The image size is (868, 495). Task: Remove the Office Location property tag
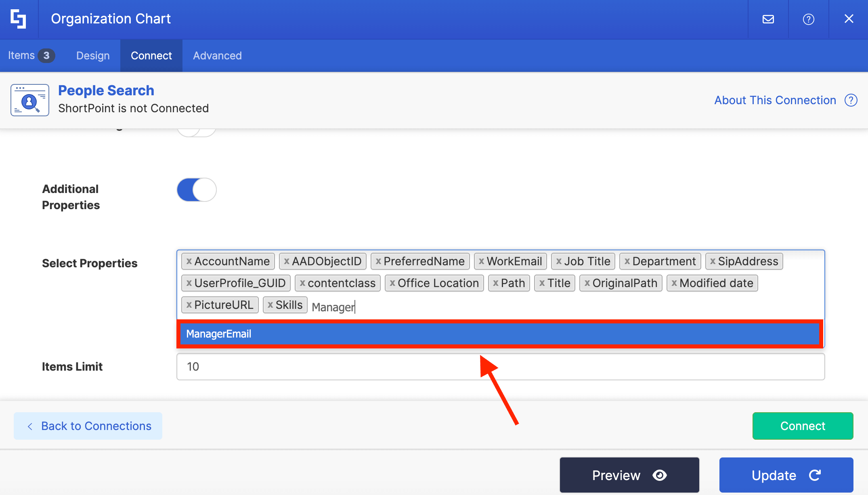(x=392, y=283)
